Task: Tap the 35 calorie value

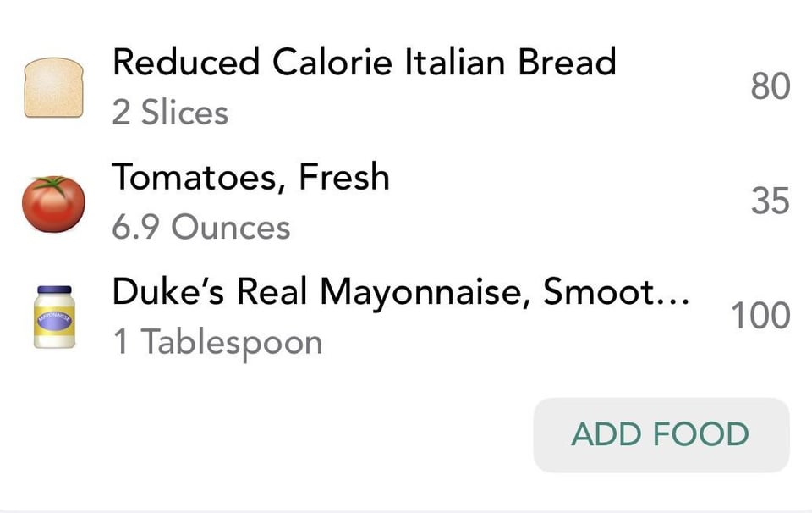Action: point(771,201)
